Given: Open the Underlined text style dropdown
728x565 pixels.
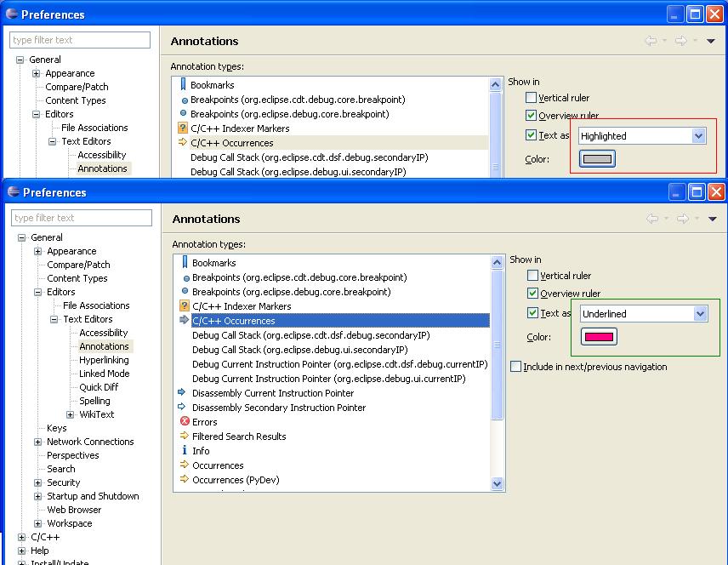Looking at the screenshot, I should (x=644, y=314).
